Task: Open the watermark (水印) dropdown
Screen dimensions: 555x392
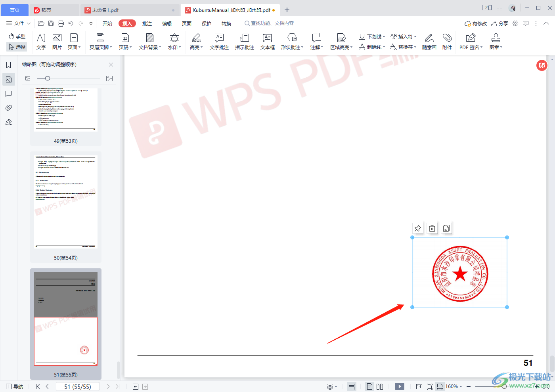Action: pos(174,42)
